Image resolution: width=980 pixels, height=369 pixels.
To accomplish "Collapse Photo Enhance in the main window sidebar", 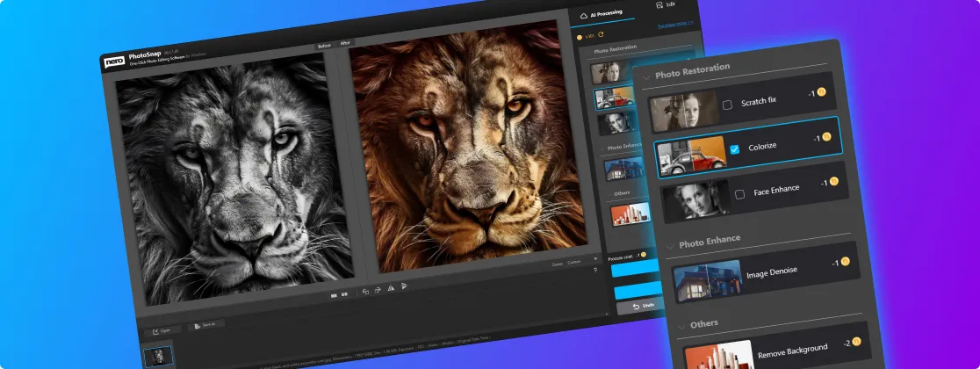I will 602,148.
